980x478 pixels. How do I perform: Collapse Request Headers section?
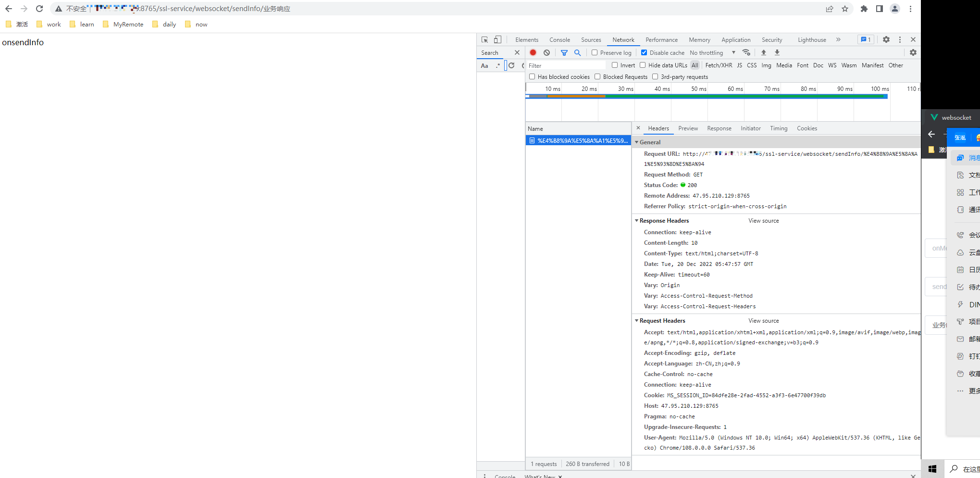(x=636, y=321)
